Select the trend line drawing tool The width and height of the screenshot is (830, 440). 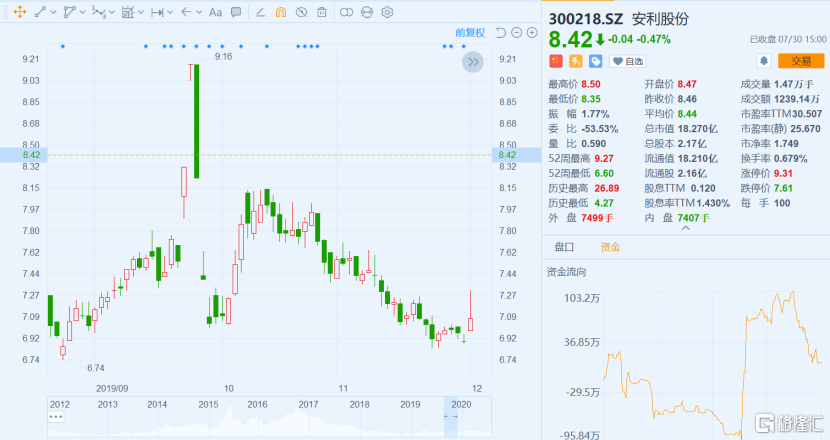[x=40, y=12]
